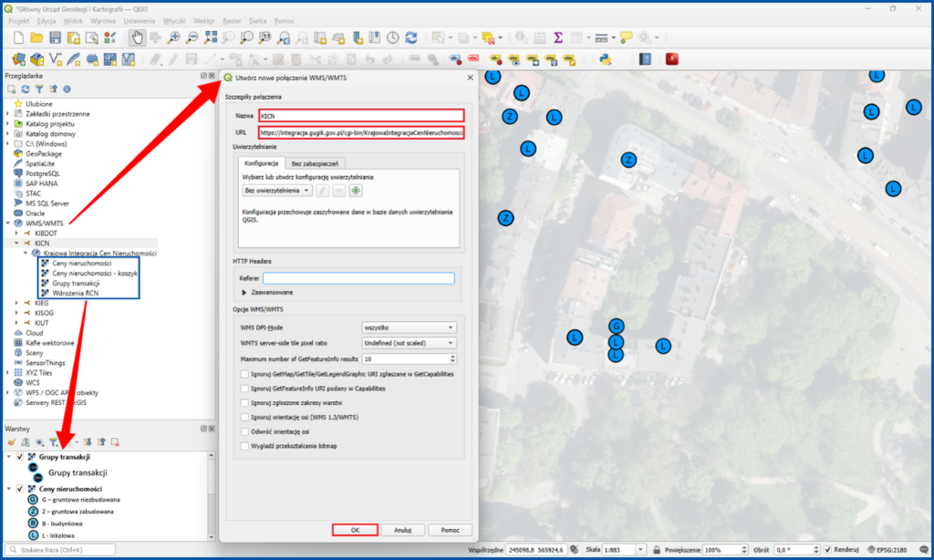Open the Data Source Manager icon

click(x=18, y=59)
